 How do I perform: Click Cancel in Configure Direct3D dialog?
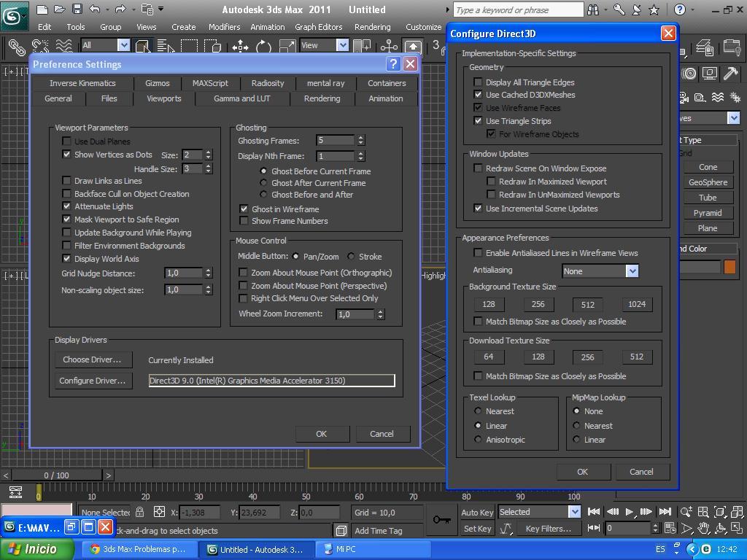point(641,472)
